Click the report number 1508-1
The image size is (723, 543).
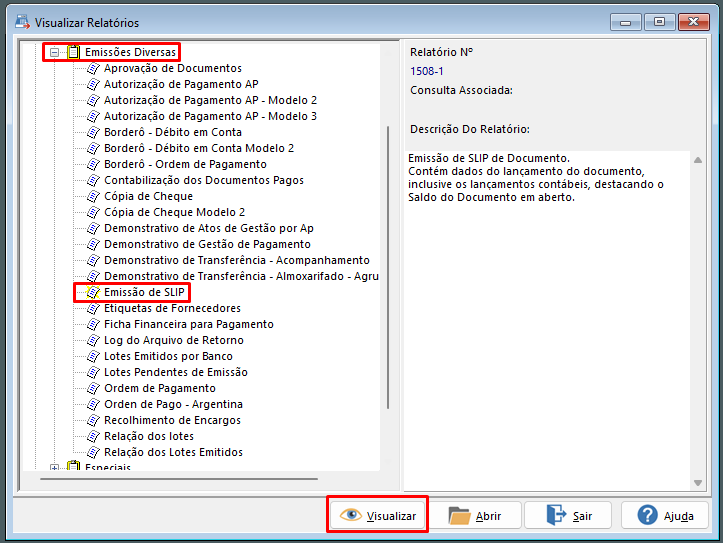[x=427, y=71]
